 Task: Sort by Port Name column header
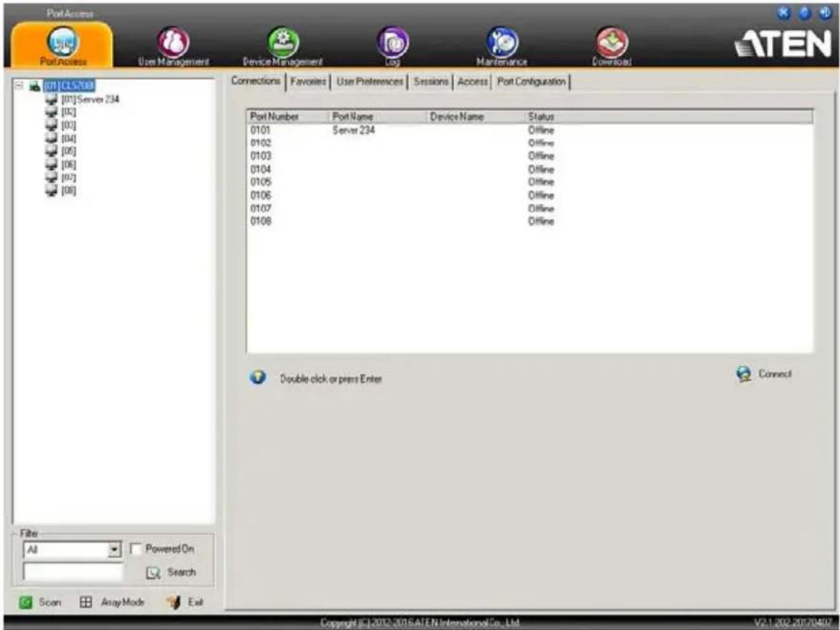(377, 116)
